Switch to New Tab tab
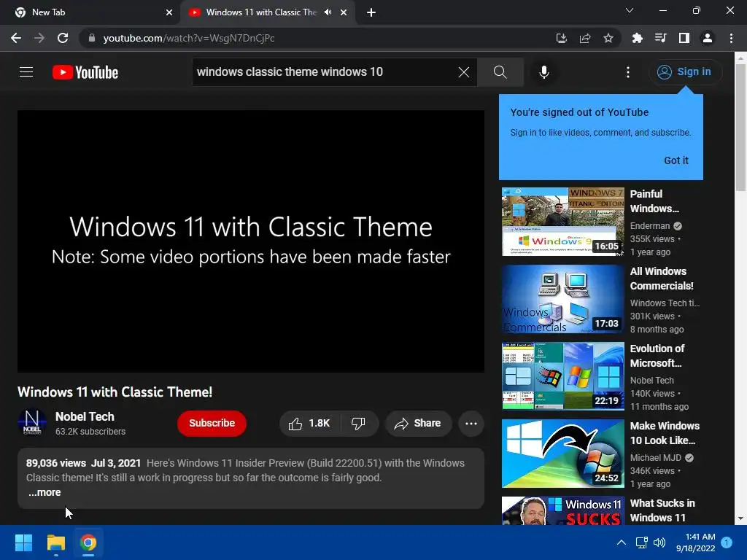Screen dimensions: 747x560 tap(90, 12)
